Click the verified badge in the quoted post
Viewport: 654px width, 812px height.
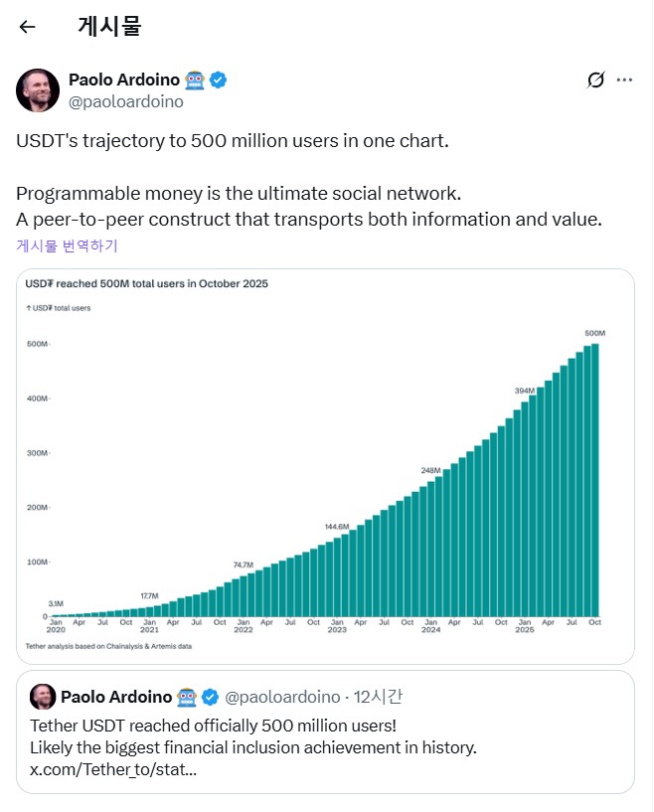pos(211,696)
